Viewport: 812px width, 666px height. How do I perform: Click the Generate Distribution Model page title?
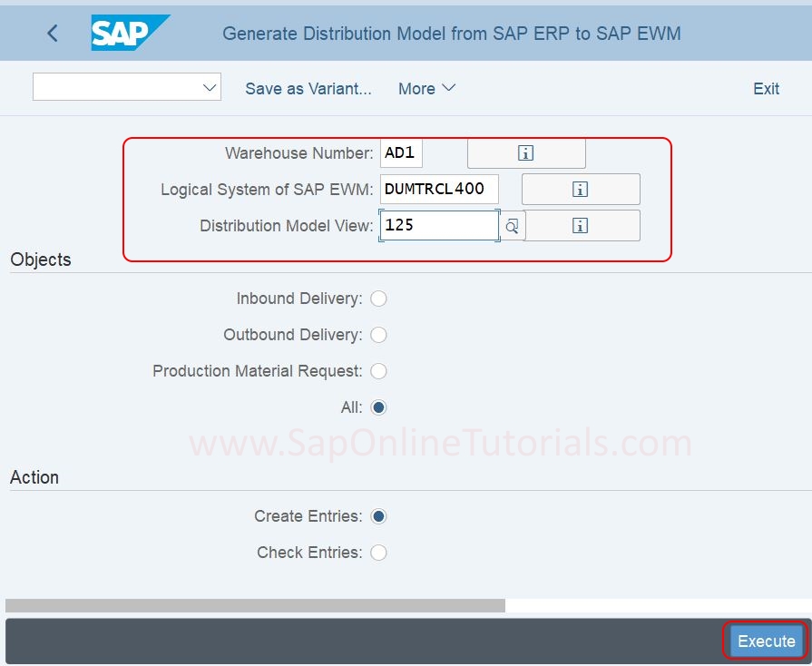pos(452,34)
